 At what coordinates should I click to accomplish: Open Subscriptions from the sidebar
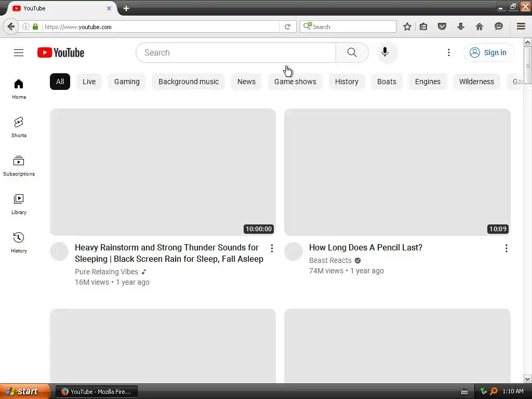(19, 166)
